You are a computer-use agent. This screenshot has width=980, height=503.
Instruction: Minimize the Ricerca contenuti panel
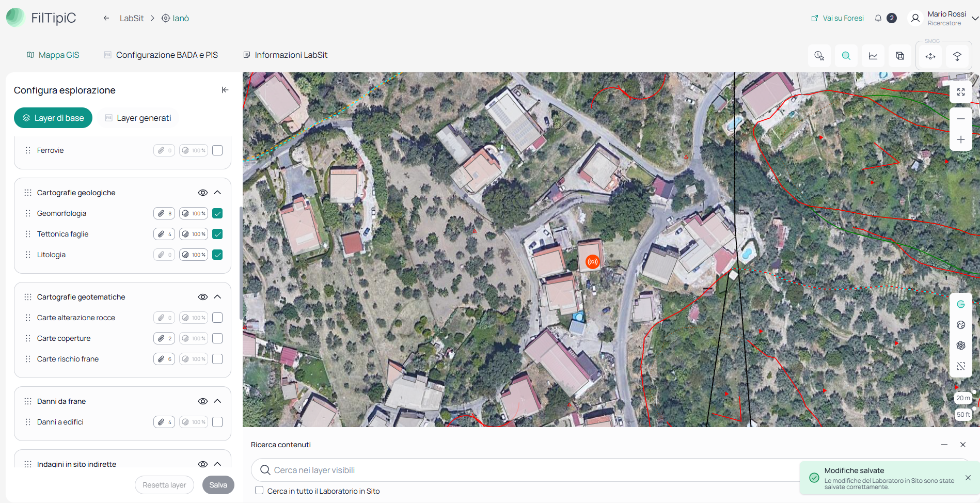[944, 445]
